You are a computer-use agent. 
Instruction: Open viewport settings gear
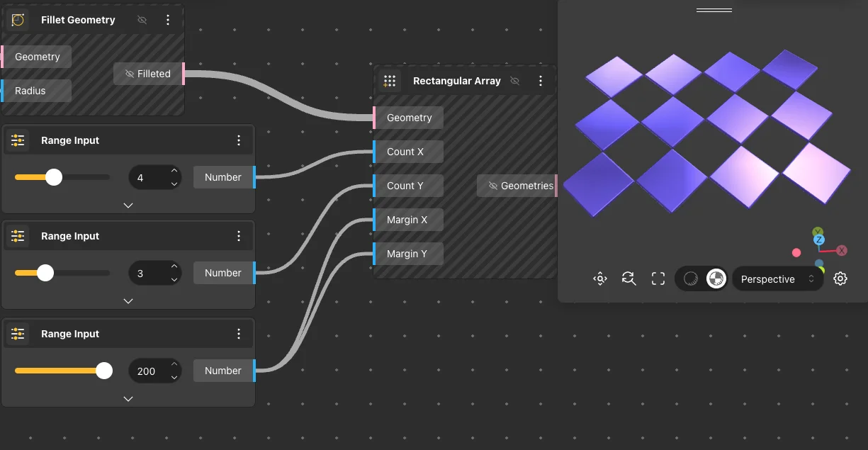pyautogui.click(x=840, y=279)
